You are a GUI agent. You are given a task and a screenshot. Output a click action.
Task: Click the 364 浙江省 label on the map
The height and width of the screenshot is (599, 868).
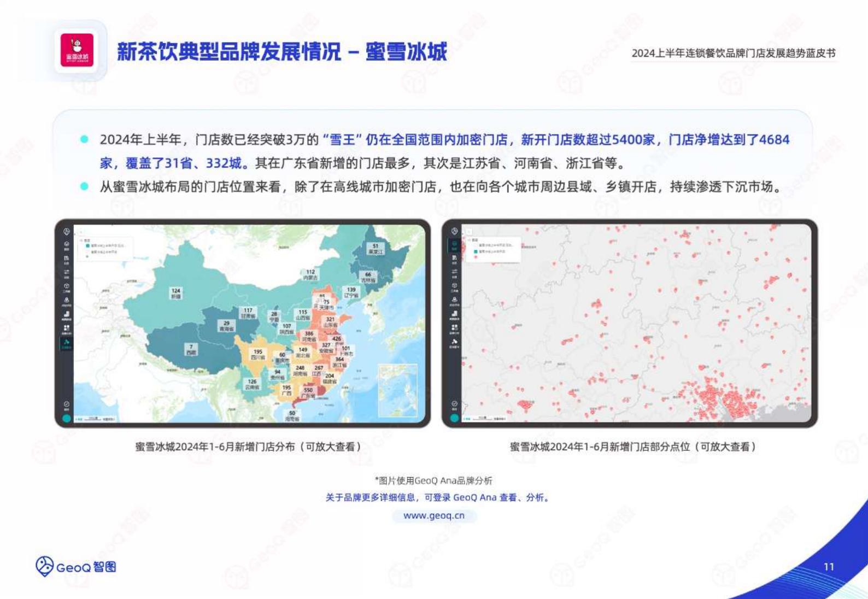point(339,362)
